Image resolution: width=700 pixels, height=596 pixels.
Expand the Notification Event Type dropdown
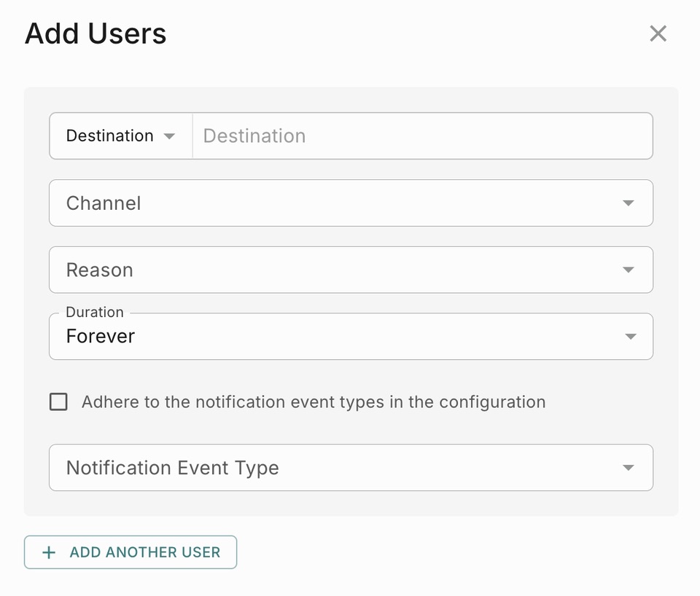[x=350, y=468]
